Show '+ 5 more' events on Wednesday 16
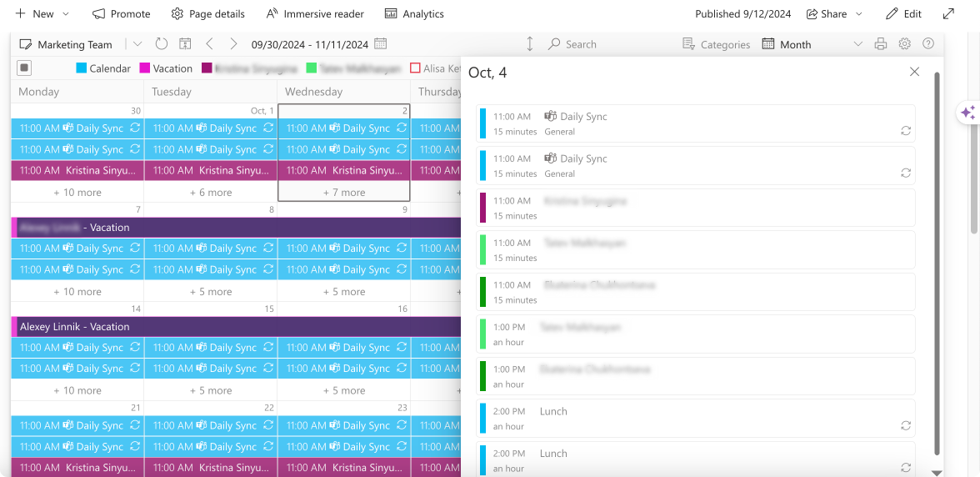Image resolution: width=980 pixels, height=477 pixels. (x=343, y=391)
